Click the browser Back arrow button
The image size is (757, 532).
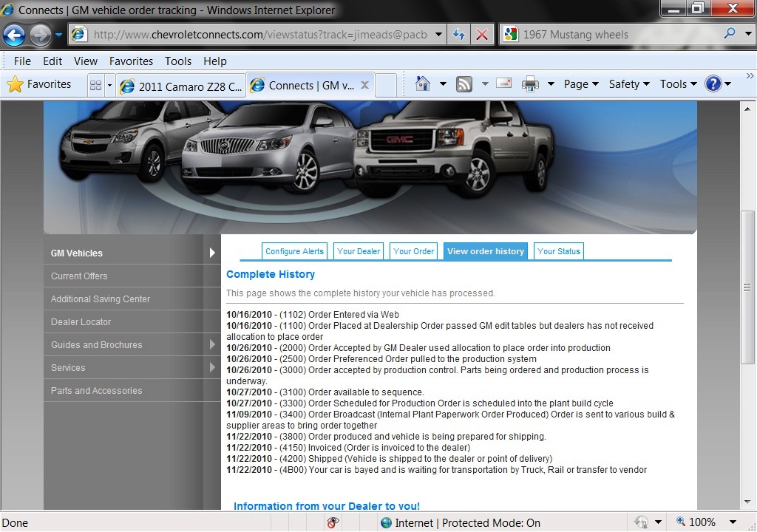click(x=14, y=35)
